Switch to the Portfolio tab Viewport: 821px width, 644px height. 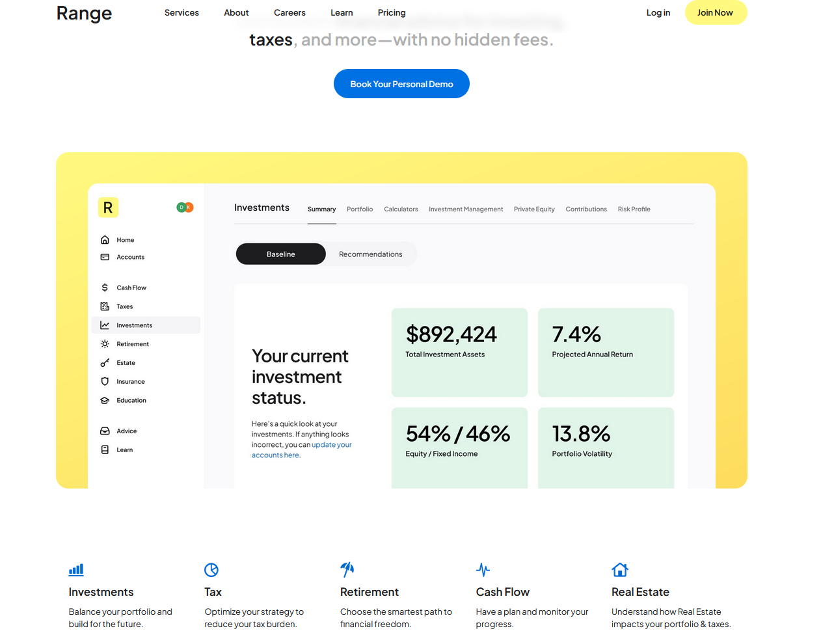click(x=360, y=209)
